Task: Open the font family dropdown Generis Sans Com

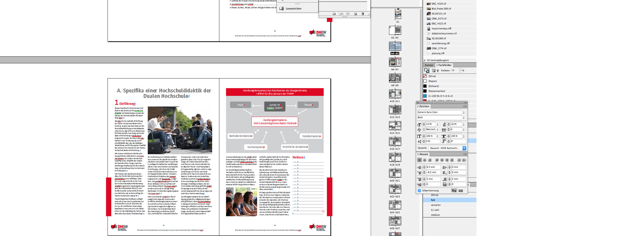Action: (x=464, y=112)
